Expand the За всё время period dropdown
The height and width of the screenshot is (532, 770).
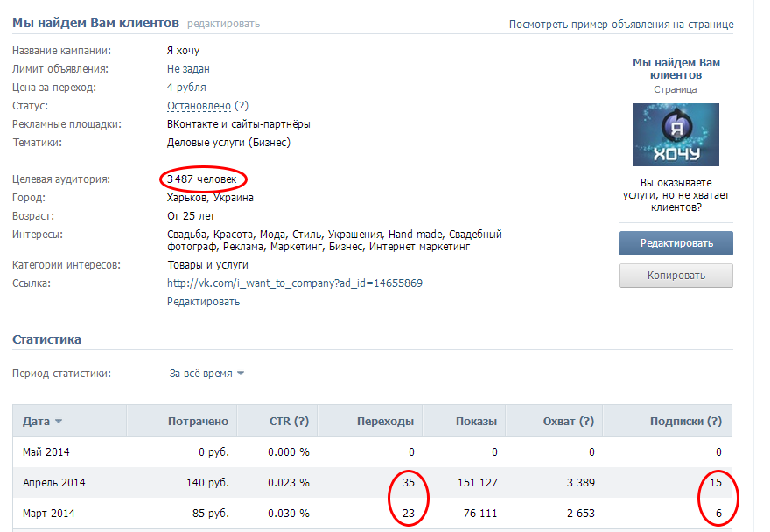(x=206, y=374)
